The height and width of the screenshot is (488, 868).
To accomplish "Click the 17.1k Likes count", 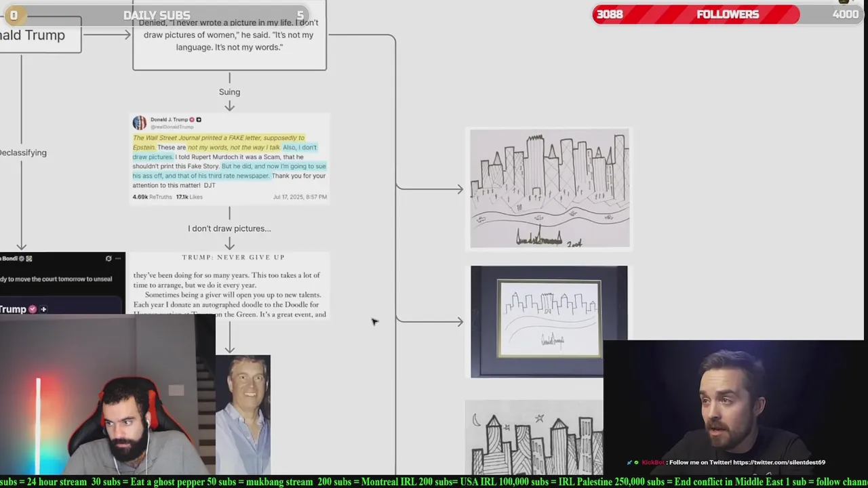I will [189, 197].
